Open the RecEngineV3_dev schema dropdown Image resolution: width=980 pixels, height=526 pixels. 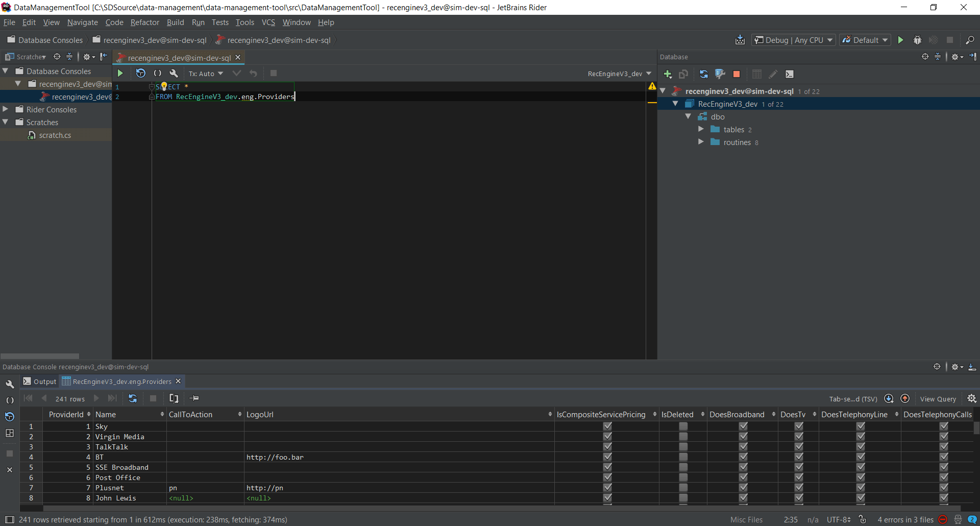point(619,74)
